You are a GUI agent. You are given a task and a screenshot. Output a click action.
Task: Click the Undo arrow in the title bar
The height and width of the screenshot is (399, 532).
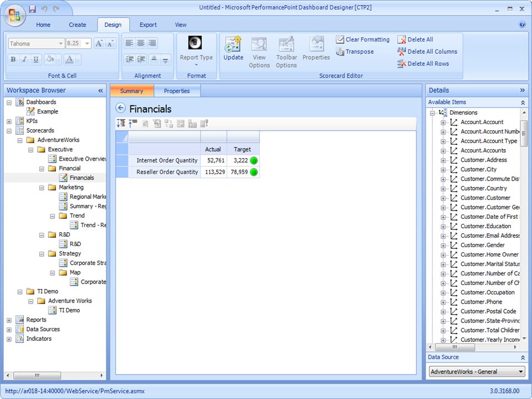[44, 9]
